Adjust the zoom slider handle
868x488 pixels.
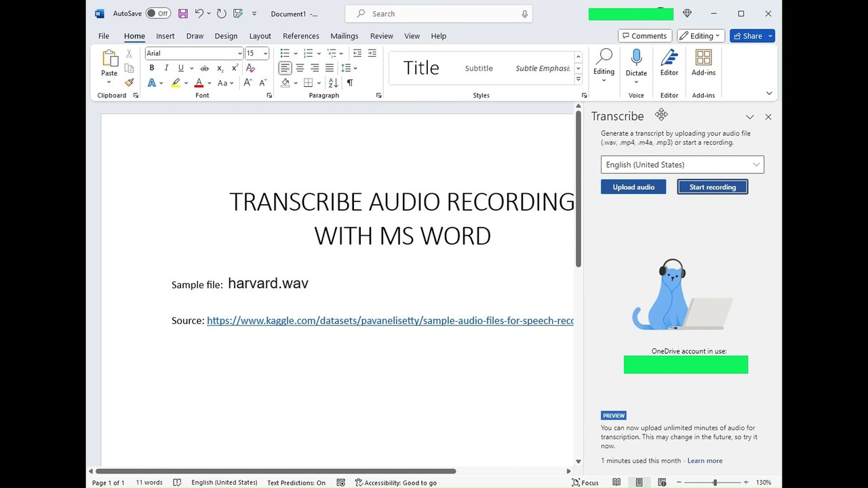coord(715,483)
